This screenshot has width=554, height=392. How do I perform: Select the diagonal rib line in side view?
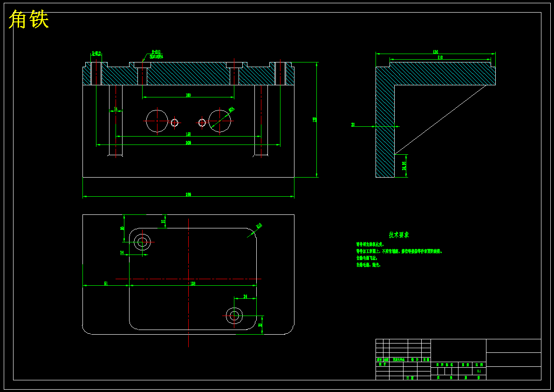click(x=441, y=119)
